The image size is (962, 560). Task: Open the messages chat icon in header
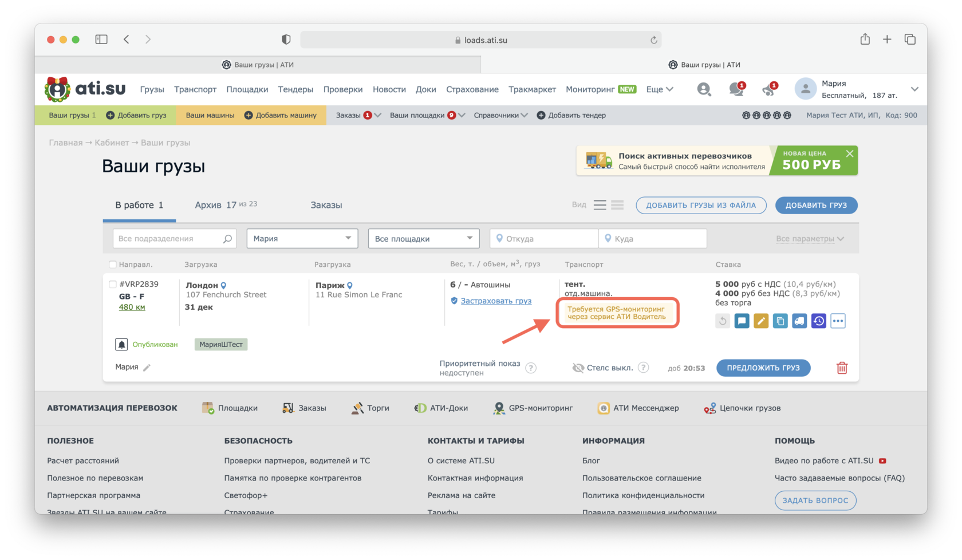click(x=736, y=89)
